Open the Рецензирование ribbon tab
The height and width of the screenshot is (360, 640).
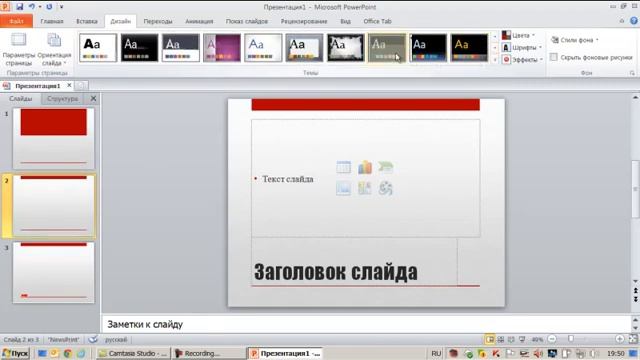(x=304, y=21)
